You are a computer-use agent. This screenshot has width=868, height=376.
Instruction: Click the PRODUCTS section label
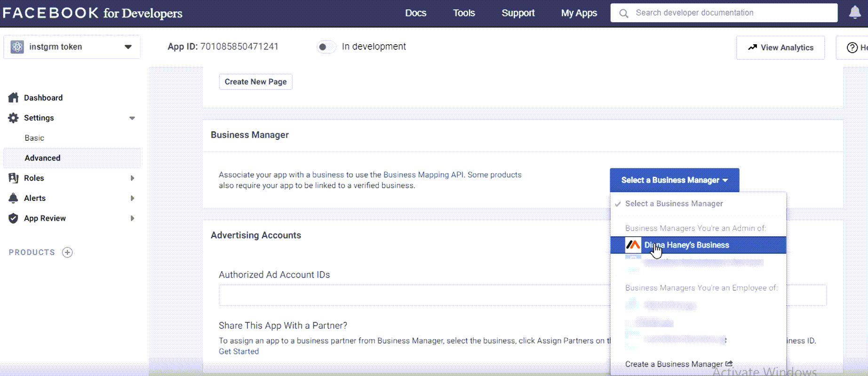pos(32,252)
